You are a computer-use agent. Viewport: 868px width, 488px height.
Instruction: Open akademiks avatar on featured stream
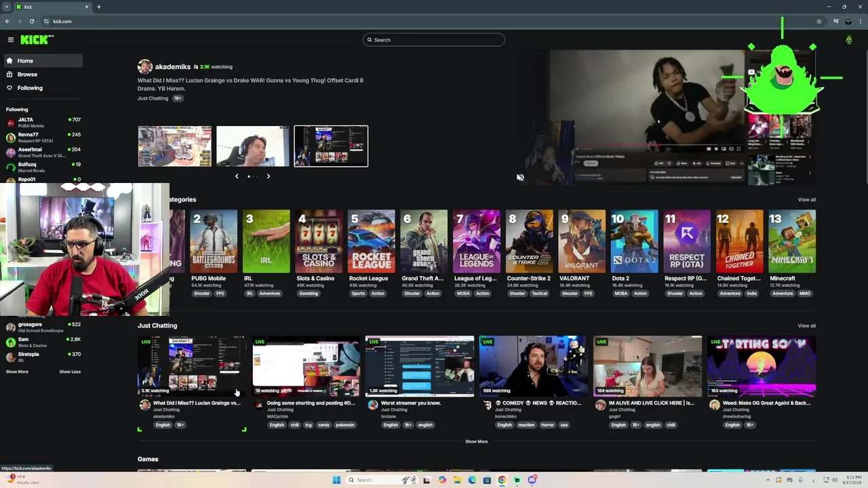coord(144,66)
